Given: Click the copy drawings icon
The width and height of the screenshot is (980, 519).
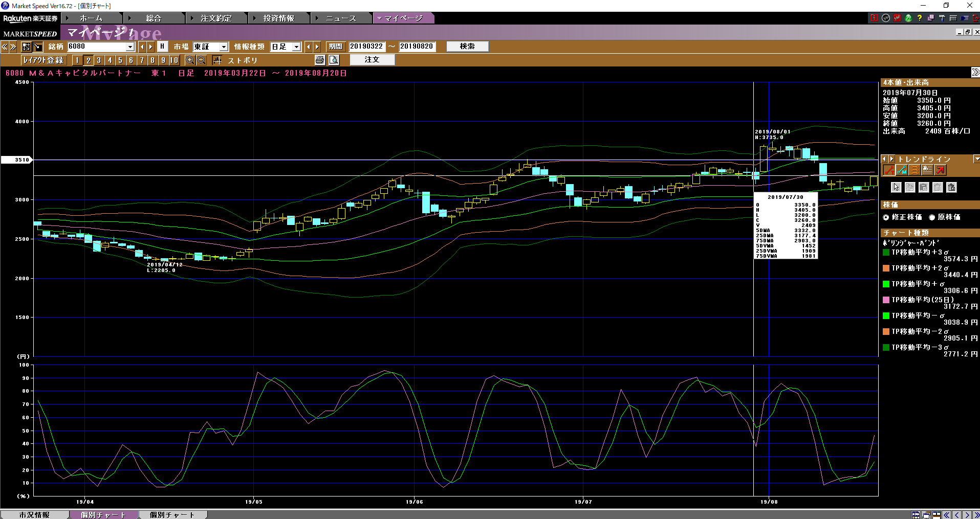Looking at the screenshot, I should [x=910, y=187].
